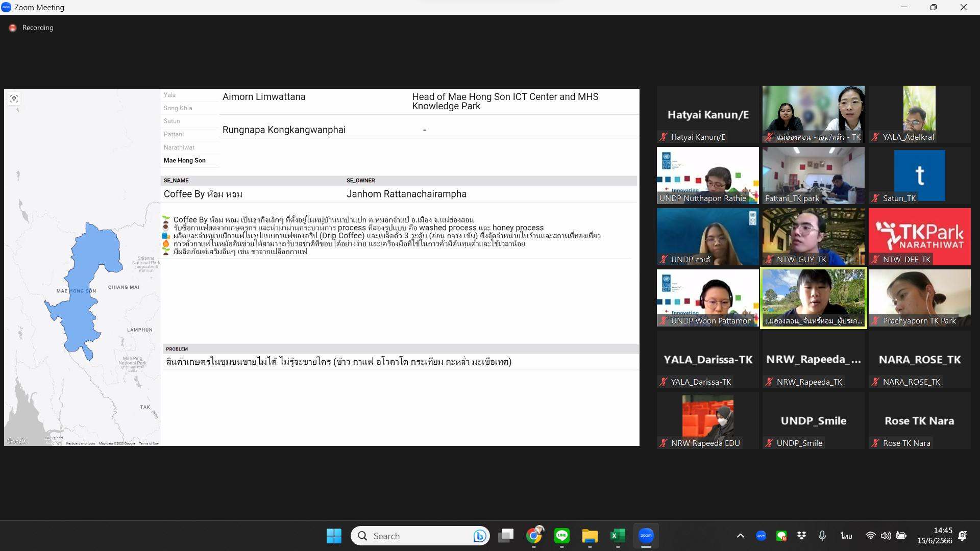Click Dropbox icon in system tray
980x551 pixels.
[801, 536]
